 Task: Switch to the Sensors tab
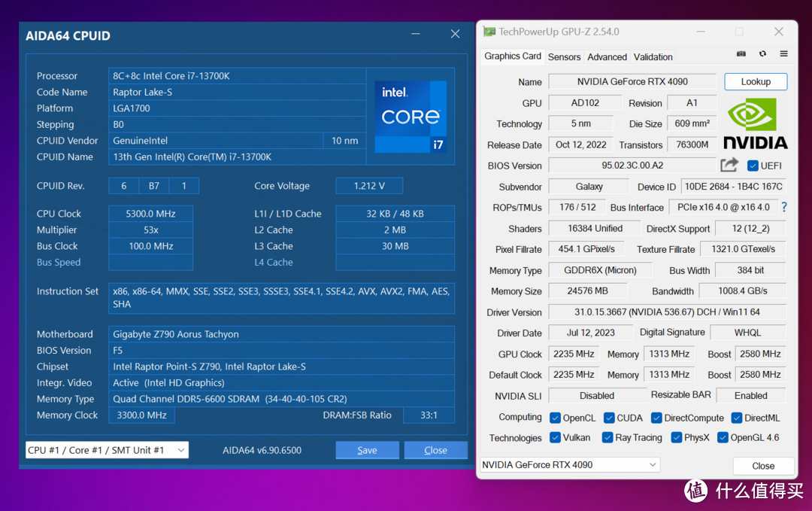point(564,57)
